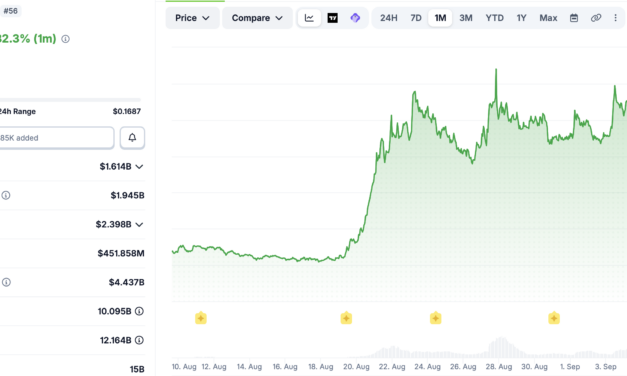Click the 15B value
627x376 pixels.
(x=137, y=369)
